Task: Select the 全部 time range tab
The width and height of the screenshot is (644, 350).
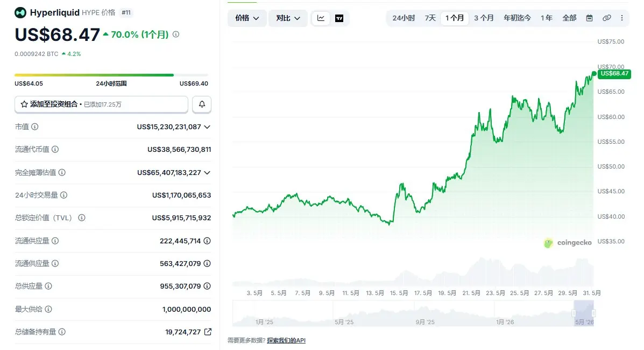Action: coord(569,18)
